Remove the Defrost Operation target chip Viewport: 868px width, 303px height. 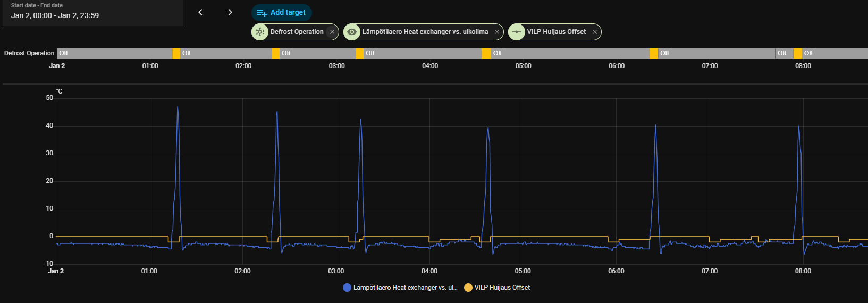click(x=332, y=32)
